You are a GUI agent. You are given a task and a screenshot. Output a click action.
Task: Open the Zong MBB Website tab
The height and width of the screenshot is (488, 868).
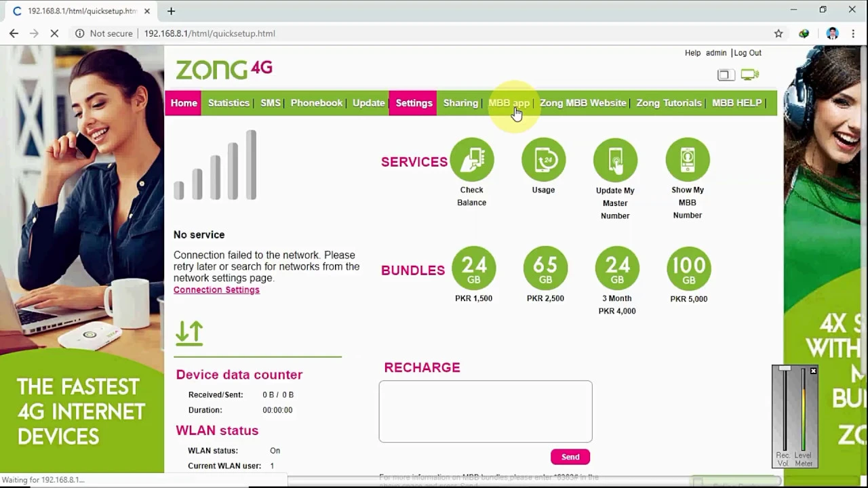[x=583, y=103]
